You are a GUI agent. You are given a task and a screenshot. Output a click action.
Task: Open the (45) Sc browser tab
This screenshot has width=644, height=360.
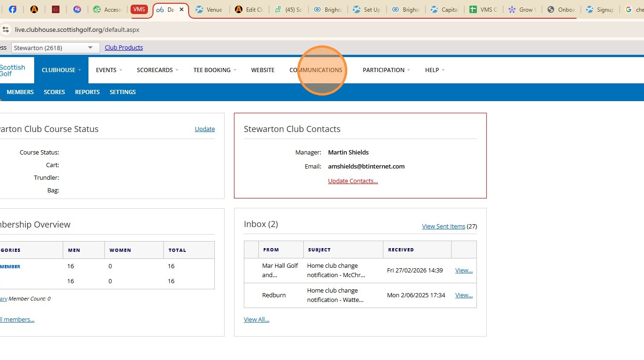[x=288, y=9]
